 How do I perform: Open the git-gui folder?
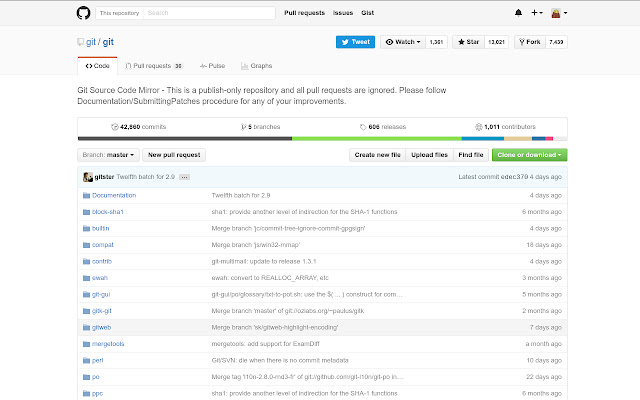pos(101,295)
